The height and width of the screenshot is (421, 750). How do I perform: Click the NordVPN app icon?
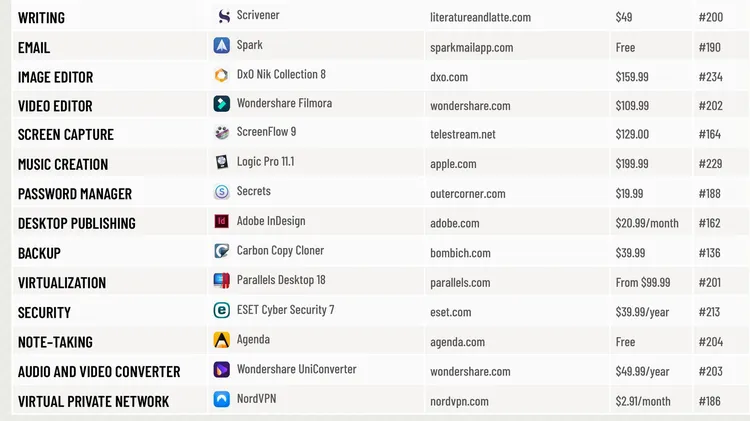pyautogui.click(x=222, y=399)
